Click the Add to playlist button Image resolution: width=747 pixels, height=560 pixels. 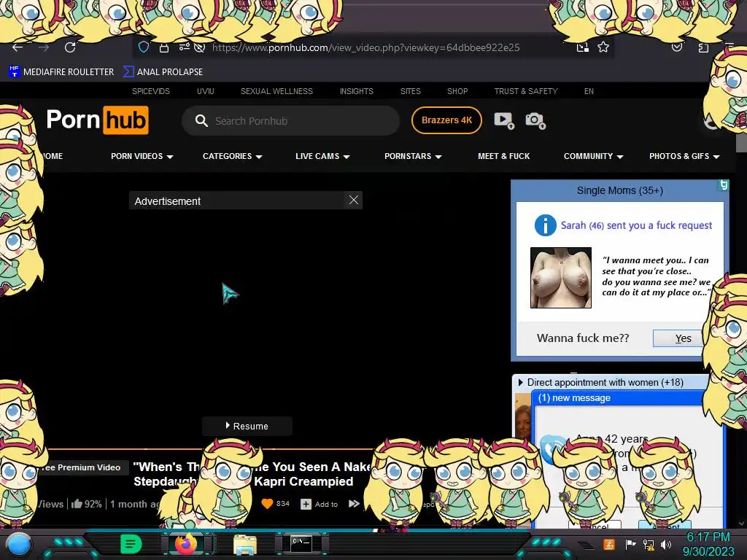[320, 504]
